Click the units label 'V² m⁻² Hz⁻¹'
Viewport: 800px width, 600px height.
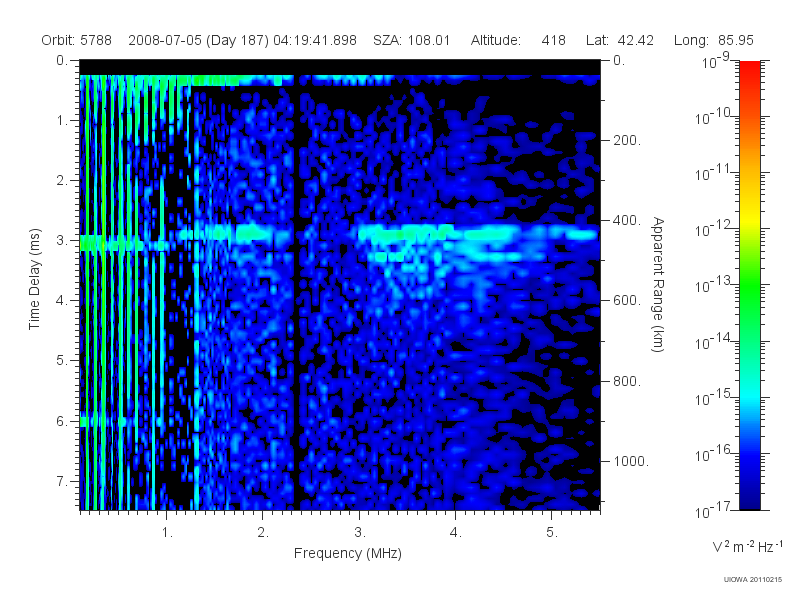[x=747, y=546]
